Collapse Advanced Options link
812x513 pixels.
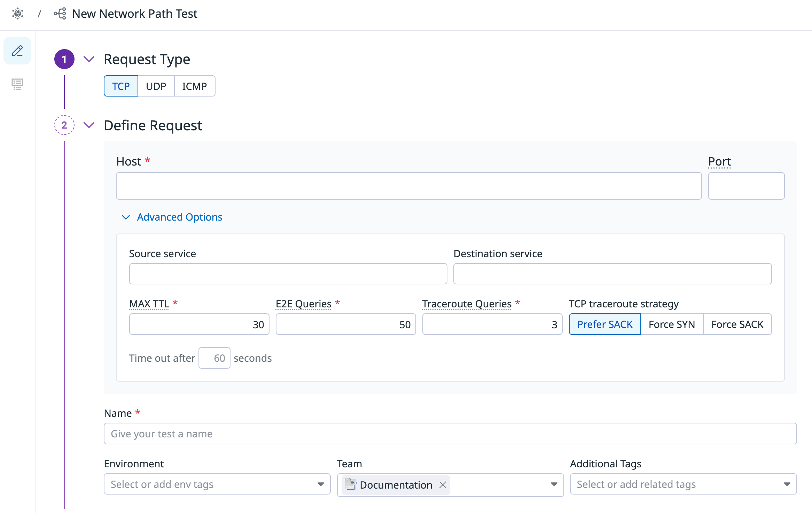coord(179,217)
